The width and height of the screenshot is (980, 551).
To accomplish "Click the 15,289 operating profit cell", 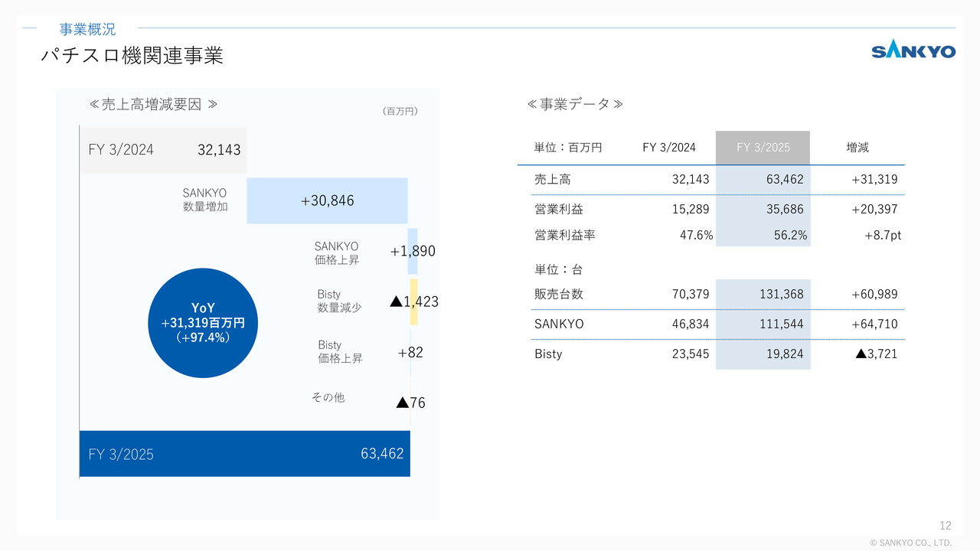I will [x=691, y=209].
